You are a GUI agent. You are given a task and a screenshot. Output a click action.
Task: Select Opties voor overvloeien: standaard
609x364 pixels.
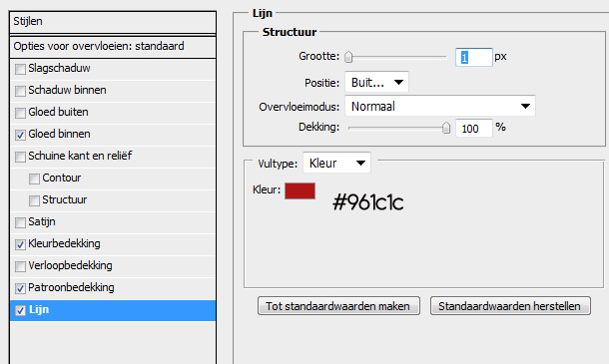pos(113,47)
